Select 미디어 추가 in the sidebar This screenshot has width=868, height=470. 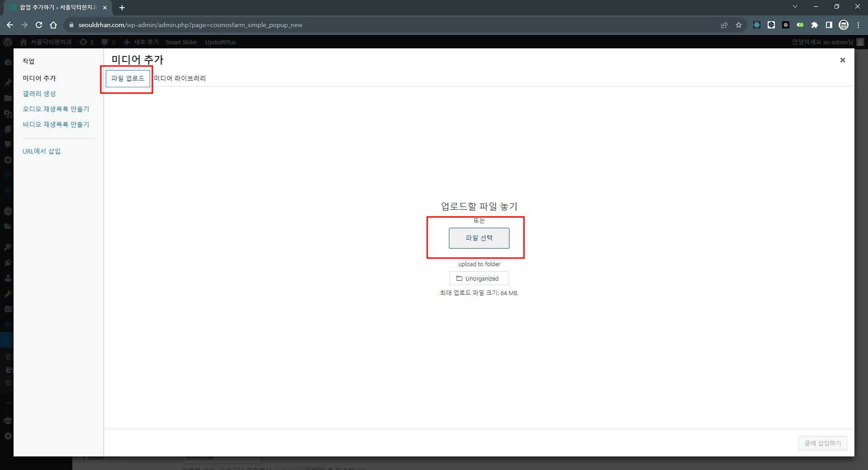39,78
